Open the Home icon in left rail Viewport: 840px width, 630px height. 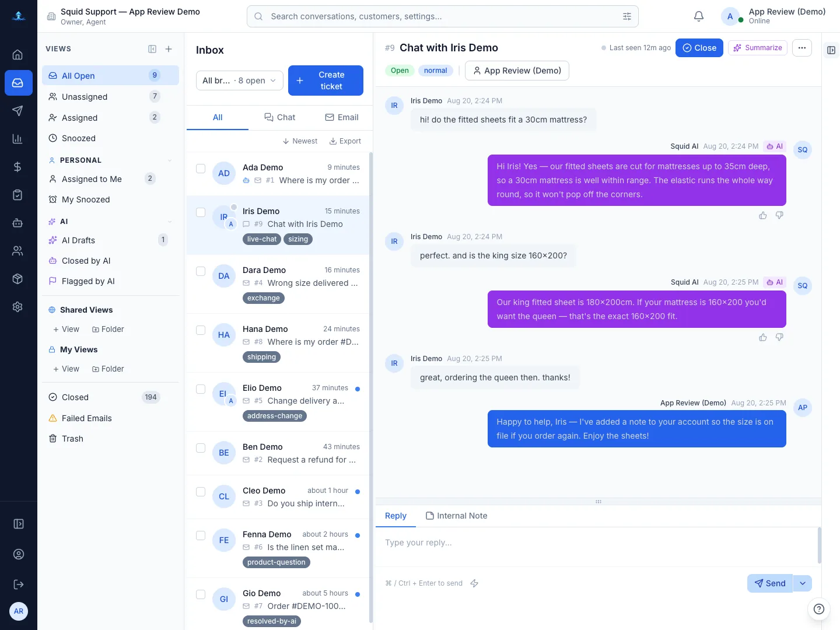[17, 55]
